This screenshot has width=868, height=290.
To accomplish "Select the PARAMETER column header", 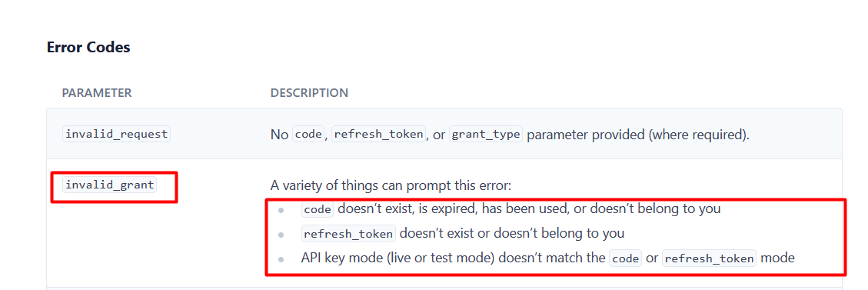I will click(x=97, y=93).
